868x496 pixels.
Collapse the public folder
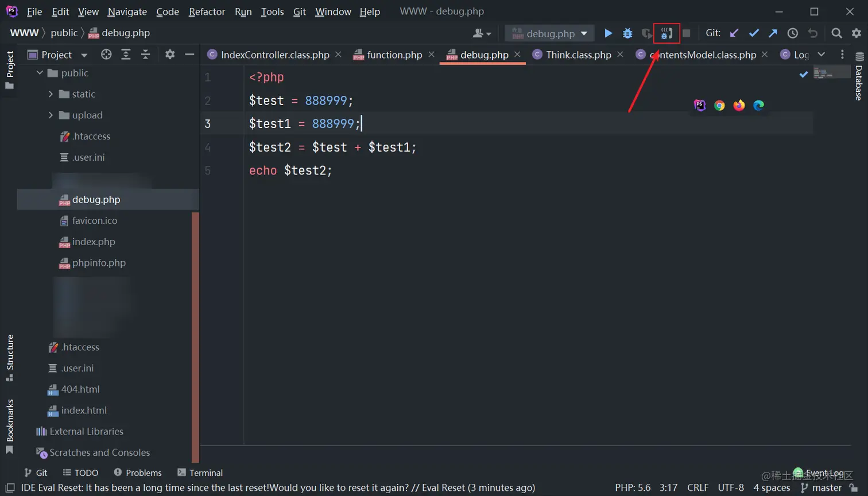(40, 73)
